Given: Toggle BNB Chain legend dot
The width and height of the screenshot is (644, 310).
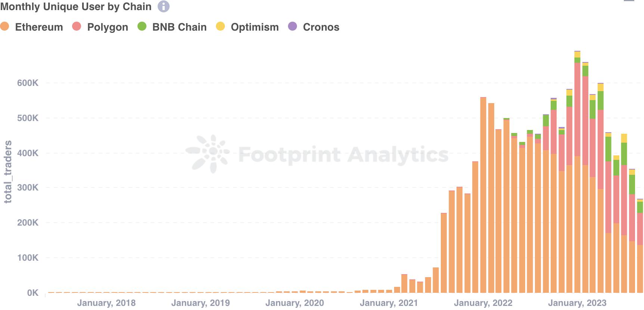Looking at the screenshot, I should click(142, 26).
